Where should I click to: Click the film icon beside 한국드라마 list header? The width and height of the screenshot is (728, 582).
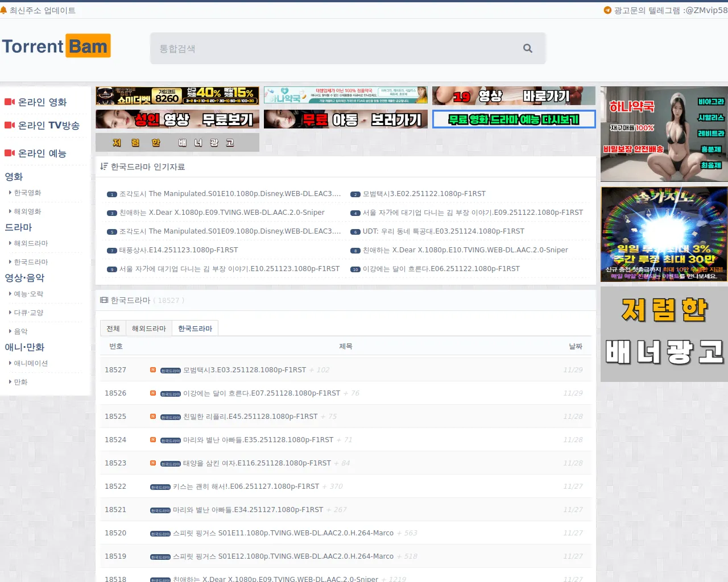pyautogui.click(x=104, y=300)
